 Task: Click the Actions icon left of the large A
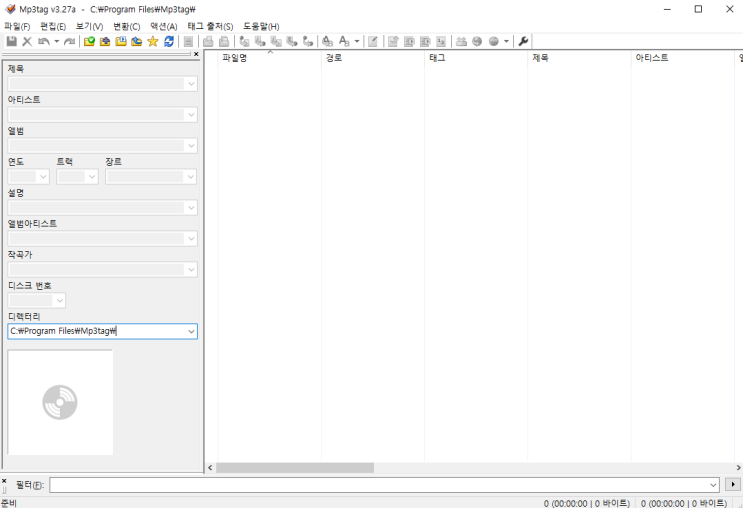pos(327,41)
